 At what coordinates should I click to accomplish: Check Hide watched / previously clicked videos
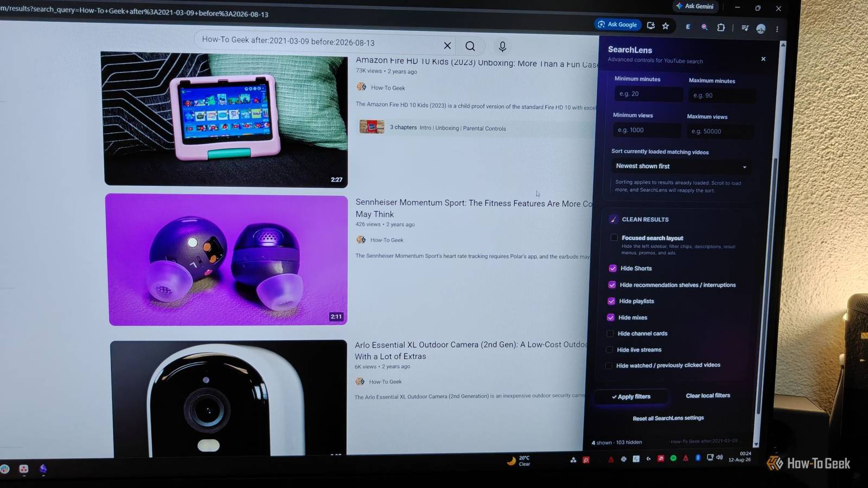click(609, 365)
